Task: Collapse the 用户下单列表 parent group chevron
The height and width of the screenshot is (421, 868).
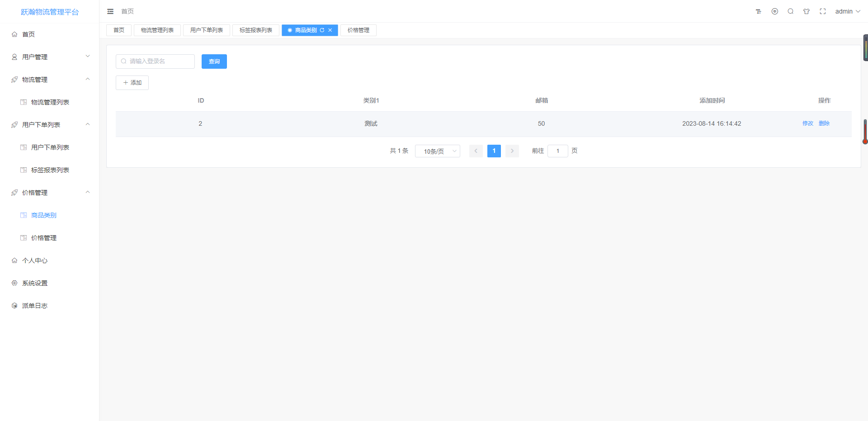Action: [88, 124]
